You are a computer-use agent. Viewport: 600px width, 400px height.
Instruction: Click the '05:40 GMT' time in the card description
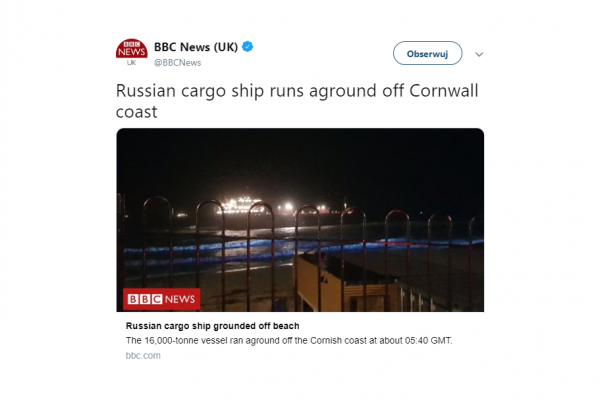[428, 341]
